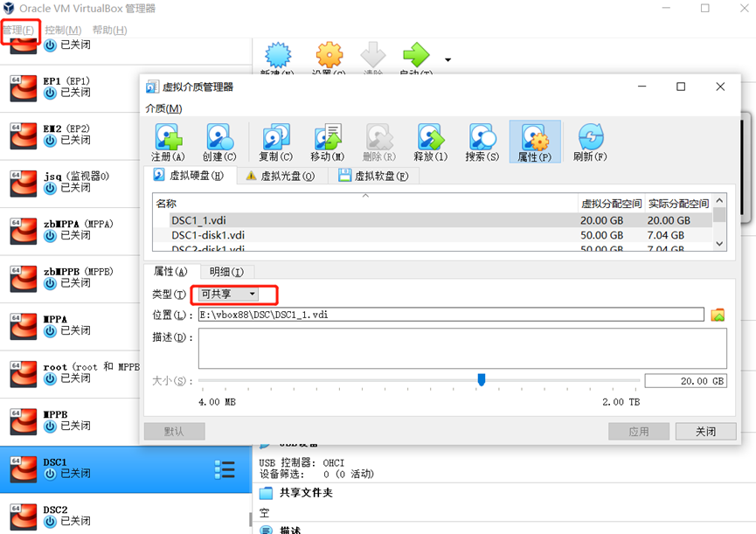Click the disk list scroll-down arrow
The height and width of the screenshot is (534, 756).
tap(719, 244)
